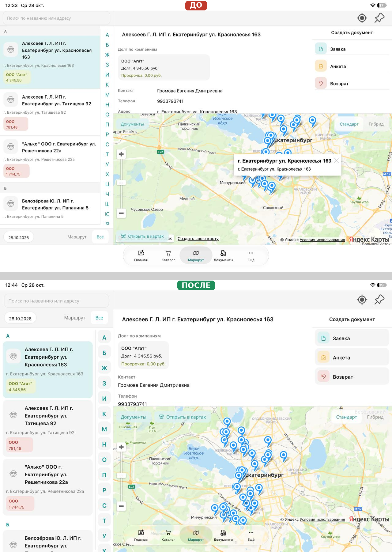Switch map to Гибрид on ПОСЛЕ screen

pyautogui.click(x=375, y=417)
